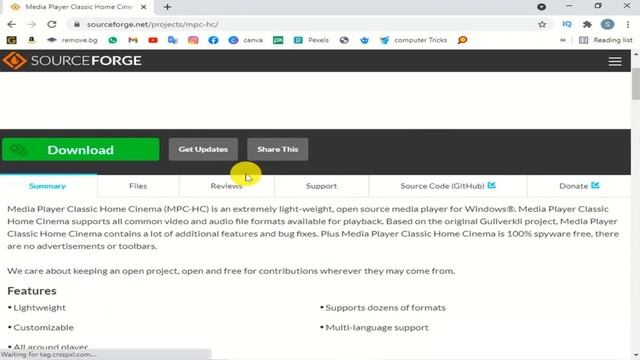This screenshot has width=640, height=360.
Task: Go back using browser back arrow
Action: point(11,24)
